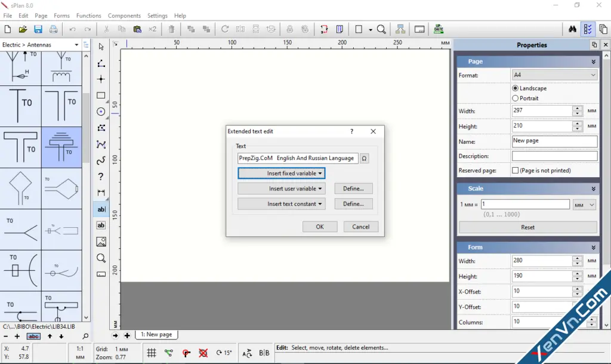Switch to '1: New page' tab
This screenshot has height=364, width=611.
156,334
